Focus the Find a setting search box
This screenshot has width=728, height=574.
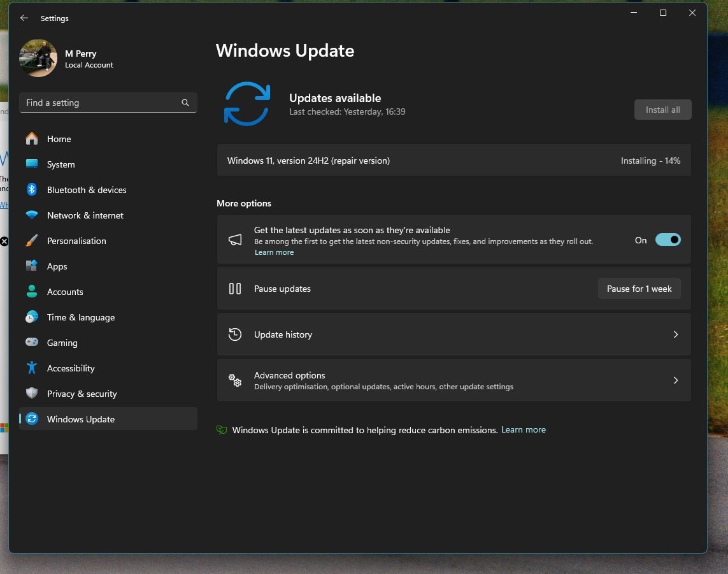tap(108, 103)
